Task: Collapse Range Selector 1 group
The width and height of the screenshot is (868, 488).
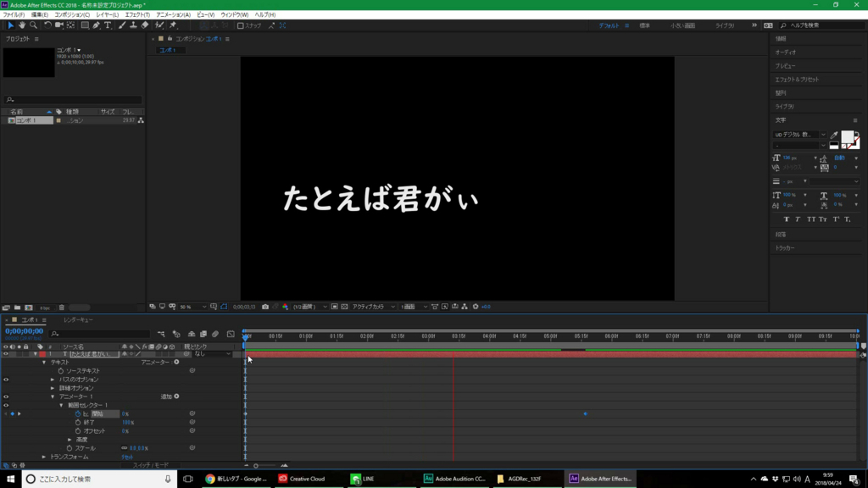Action: tap(61, 405)
